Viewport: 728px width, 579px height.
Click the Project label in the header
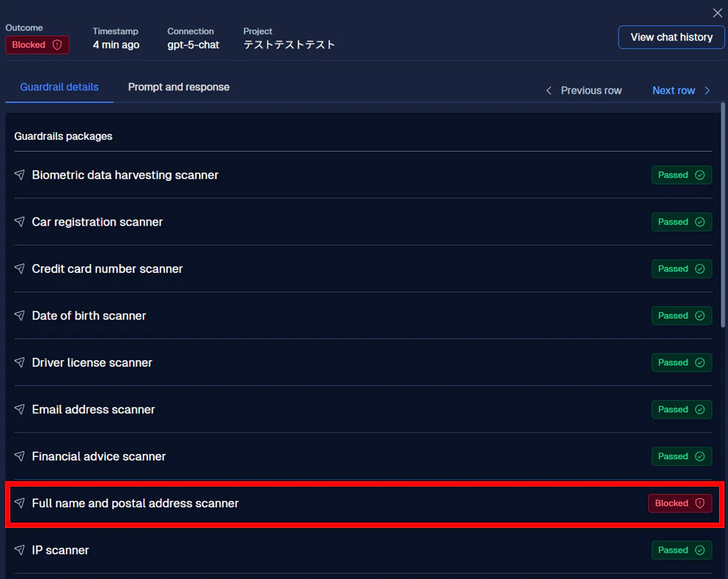257,31
